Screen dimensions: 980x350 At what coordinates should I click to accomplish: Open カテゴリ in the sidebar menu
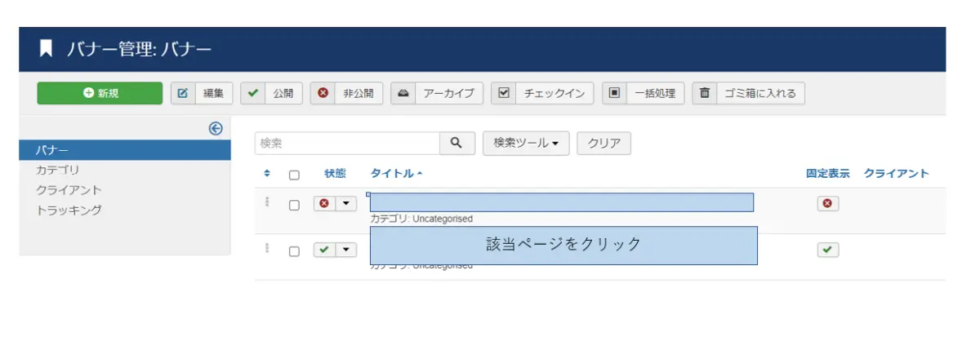pyautogui.click(x=57, y=170)
